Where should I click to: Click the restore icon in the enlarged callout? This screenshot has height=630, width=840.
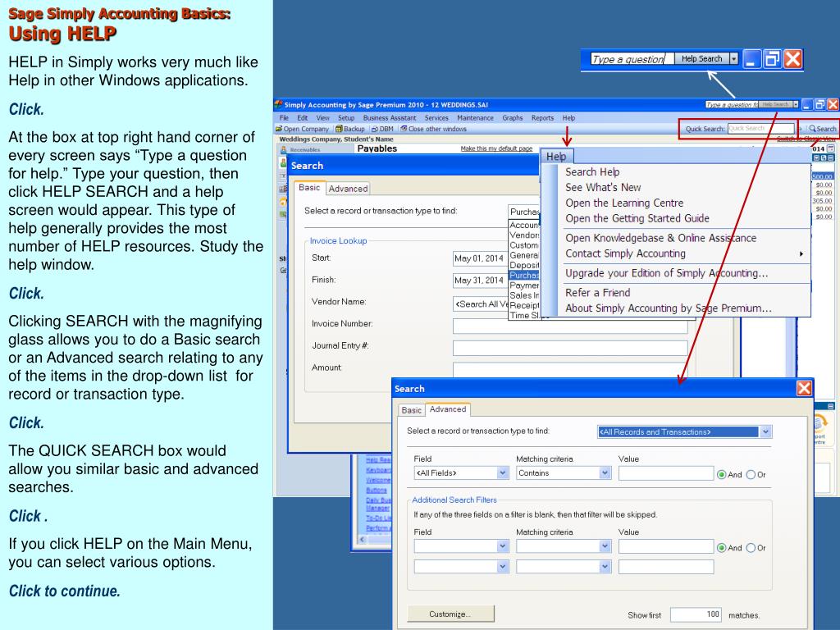(772, 58)
